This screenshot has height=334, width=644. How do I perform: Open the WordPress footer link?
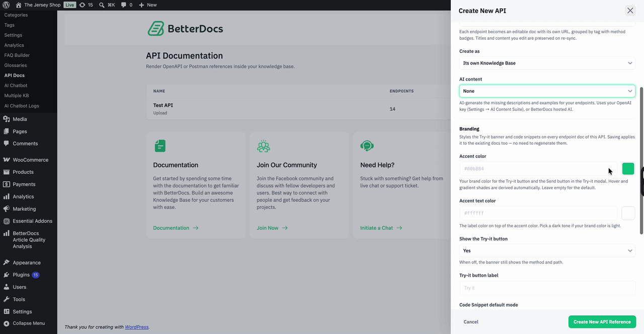136,327
